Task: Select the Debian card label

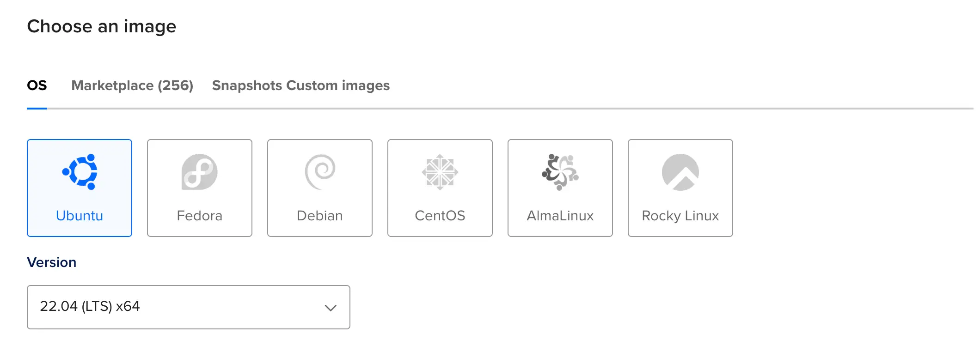Action: click(320, 216)
